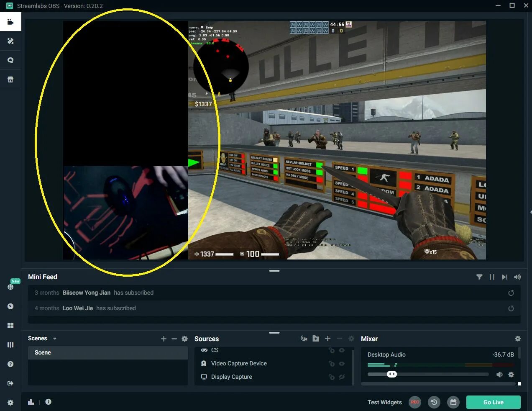Toggle lock on Video Capture Device source
Screen dimensions: 532x411
pyautogui.click(x=331, y=364)
